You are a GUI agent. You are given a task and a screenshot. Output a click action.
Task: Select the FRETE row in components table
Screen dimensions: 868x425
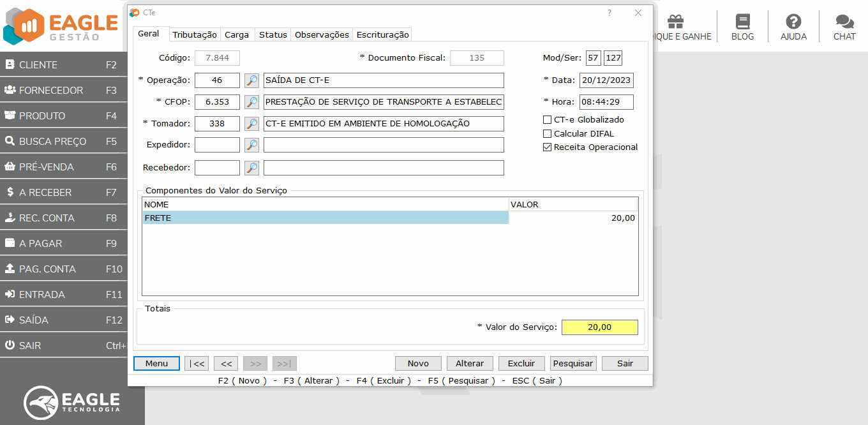tap(390, 218)
